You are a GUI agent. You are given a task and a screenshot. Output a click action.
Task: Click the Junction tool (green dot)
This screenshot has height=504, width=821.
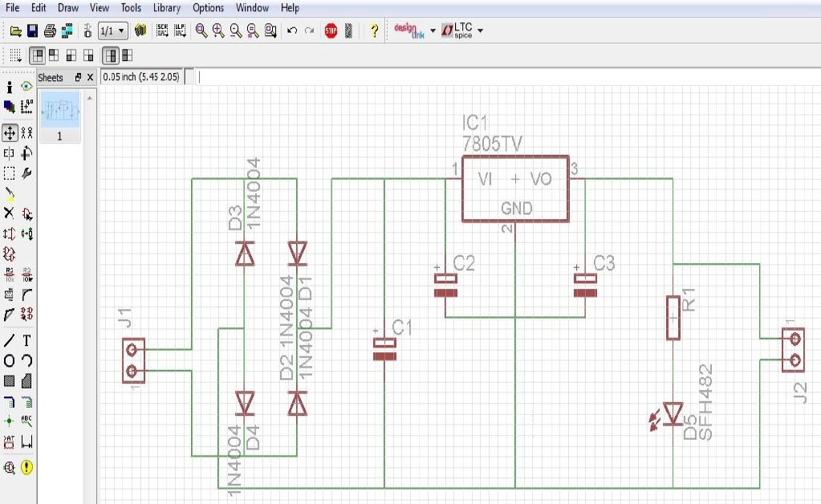pyautogui.click(x=10, y=421)
